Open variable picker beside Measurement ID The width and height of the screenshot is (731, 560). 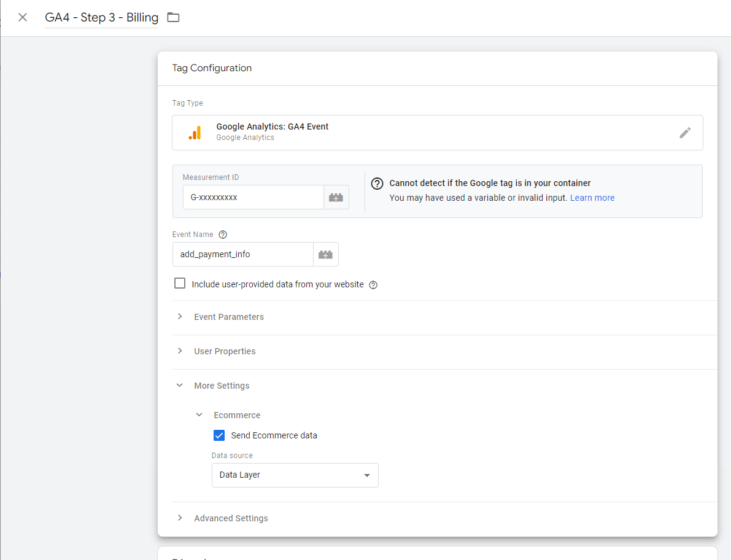coord(336,197)
